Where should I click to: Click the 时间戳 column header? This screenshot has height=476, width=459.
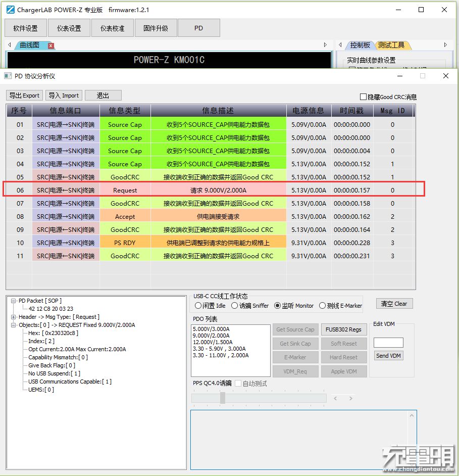click(352, 111)
